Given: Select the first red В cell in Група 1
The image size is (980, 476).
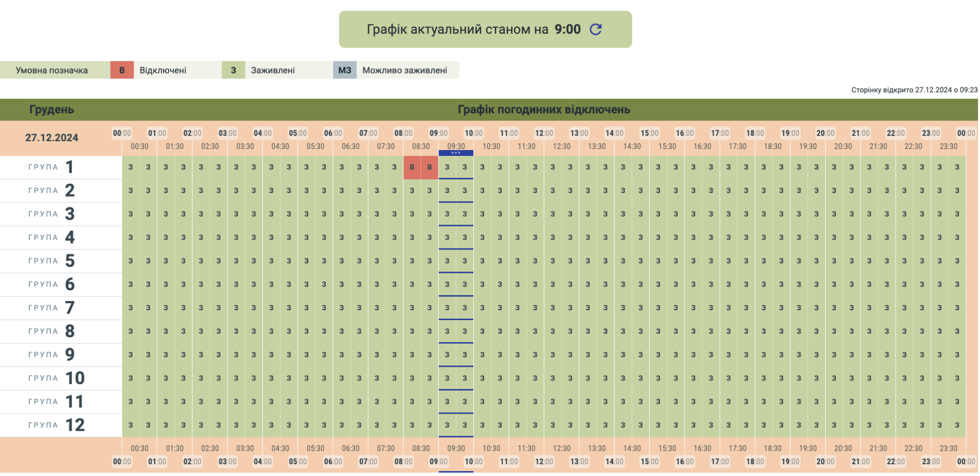Looking at the screenshot, I should point(412,167).
